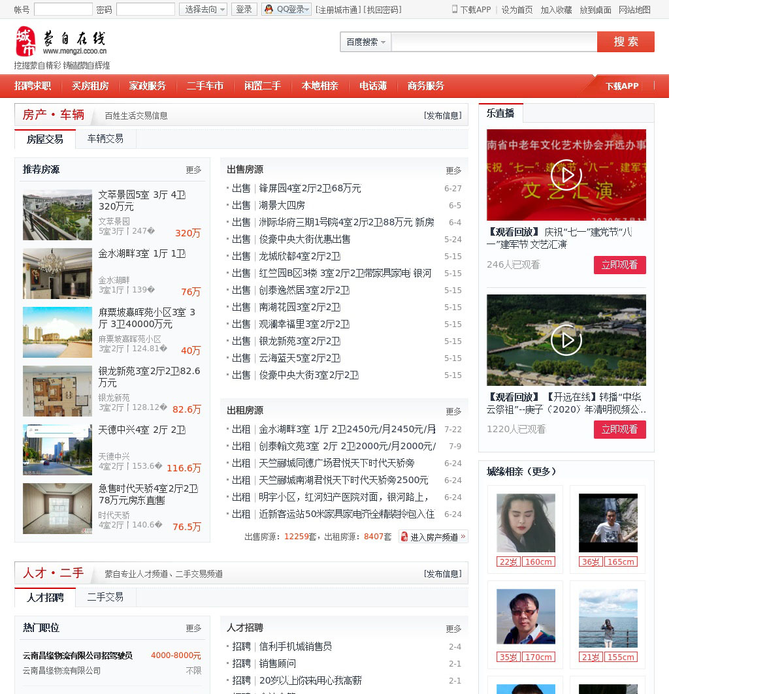Screen dimensions: 784x694
Task: Open job 云南昌缘物流有限公司招驾驶员
Action: tap(78, 655)
